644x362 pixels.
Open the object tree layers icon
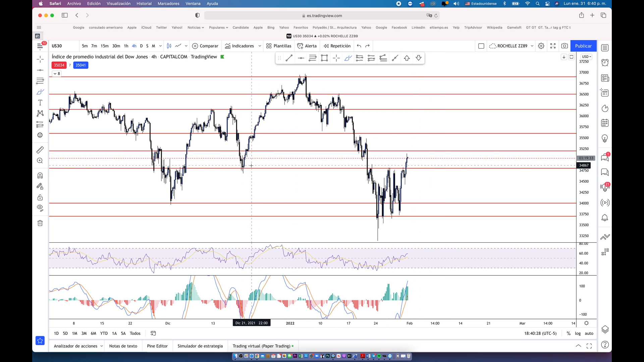[x=605, y=329]
